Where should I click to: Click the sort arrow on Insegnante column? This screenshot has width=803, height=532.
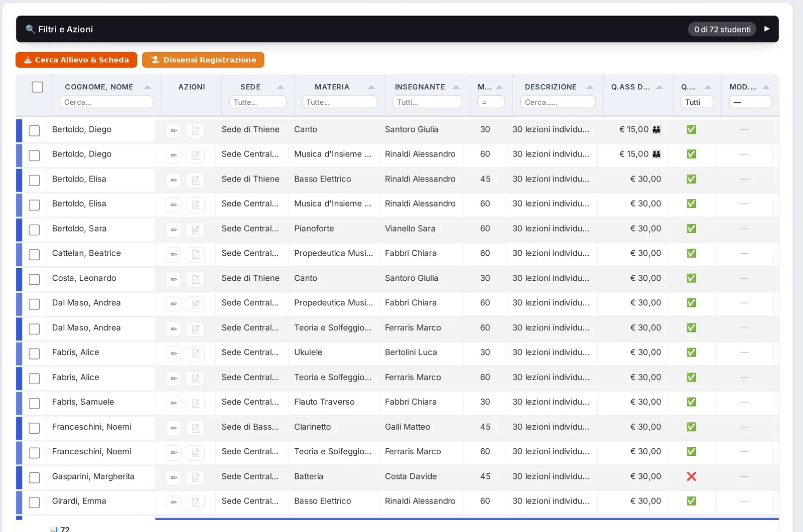456,87
